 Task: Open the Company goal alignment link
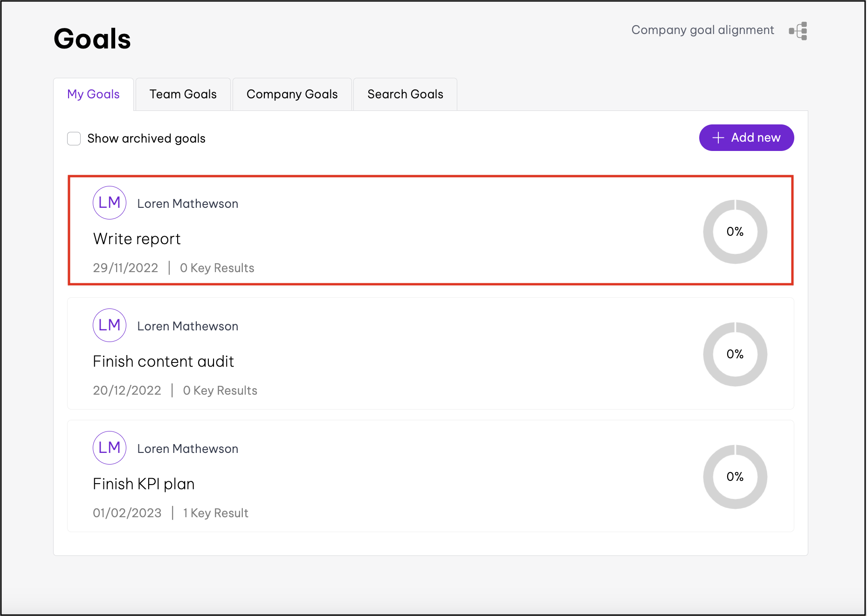click(x=702, y=30)
